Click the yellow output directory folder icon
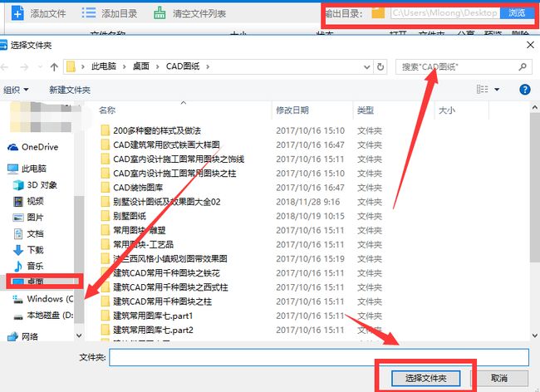 pyautogui.click(x=378, y=13)
